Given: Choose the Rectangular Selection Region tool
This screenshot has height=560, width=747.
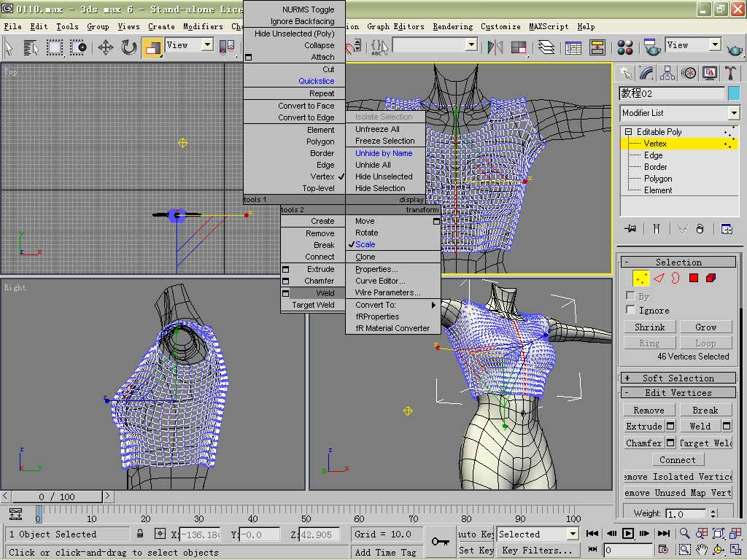Looking at the screenshot, I should (x=54, y=47).
